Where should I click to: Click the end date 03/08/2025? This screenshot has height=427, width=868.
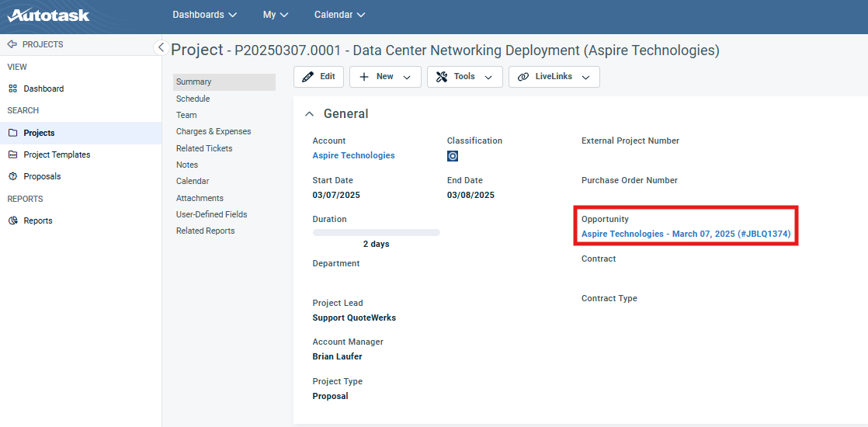[x=471, y=195]
